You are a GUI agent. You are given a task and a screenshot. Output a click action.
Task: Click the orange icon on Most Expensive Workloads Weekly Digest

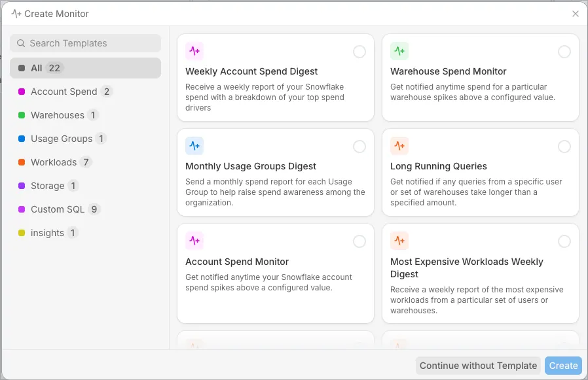point(399,241)
